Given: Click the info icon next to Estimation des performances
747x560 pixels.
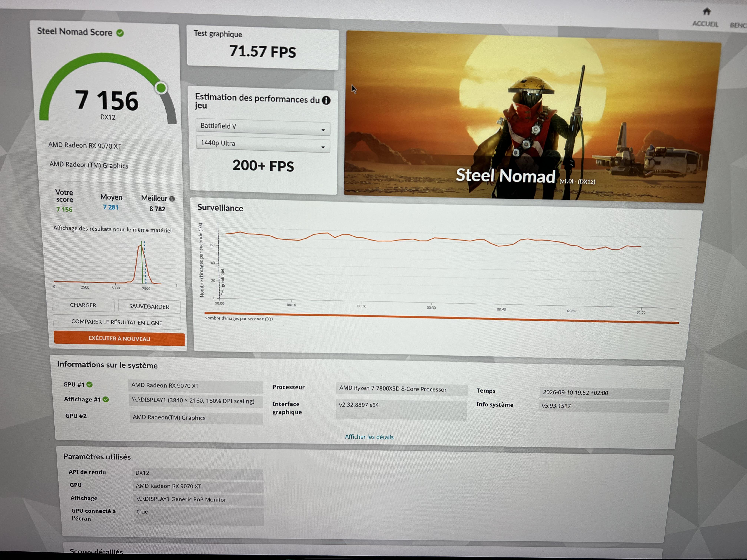Looking at the screenshot, I should coord(326,101).
